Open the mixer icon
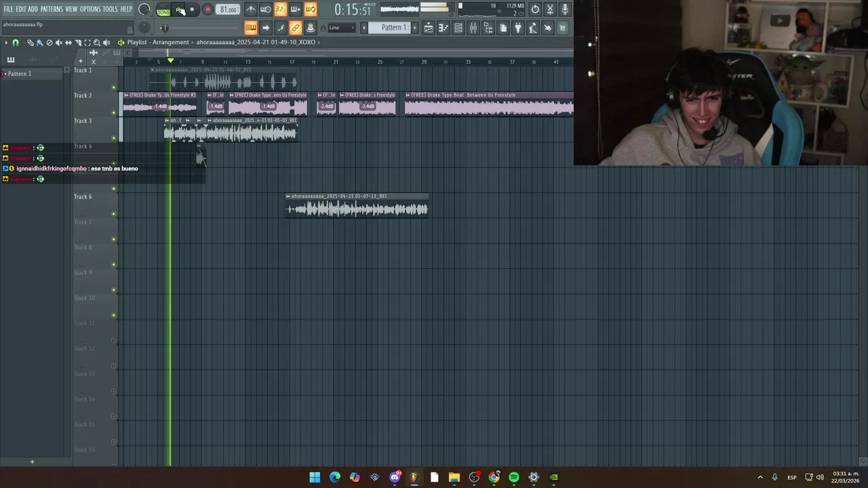This screenshot has height=488, width=868. (473, 28)
